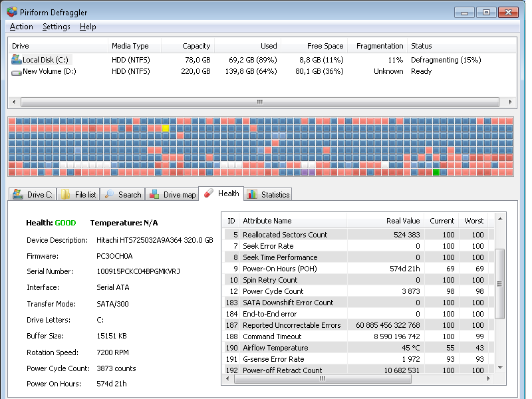Select the Power-off Retract Count row
532x399 pixels.
pyautogui.click(x=358, y=370)
